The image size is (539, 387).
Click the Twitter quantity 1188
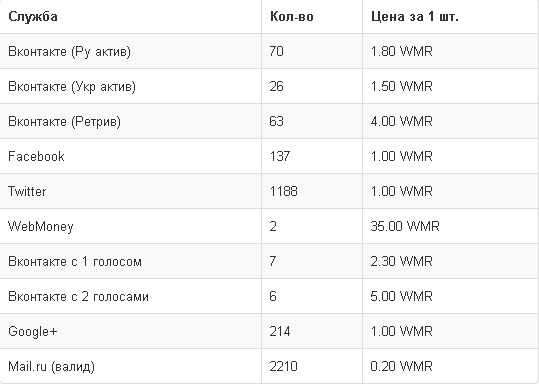tap(284, 191)
